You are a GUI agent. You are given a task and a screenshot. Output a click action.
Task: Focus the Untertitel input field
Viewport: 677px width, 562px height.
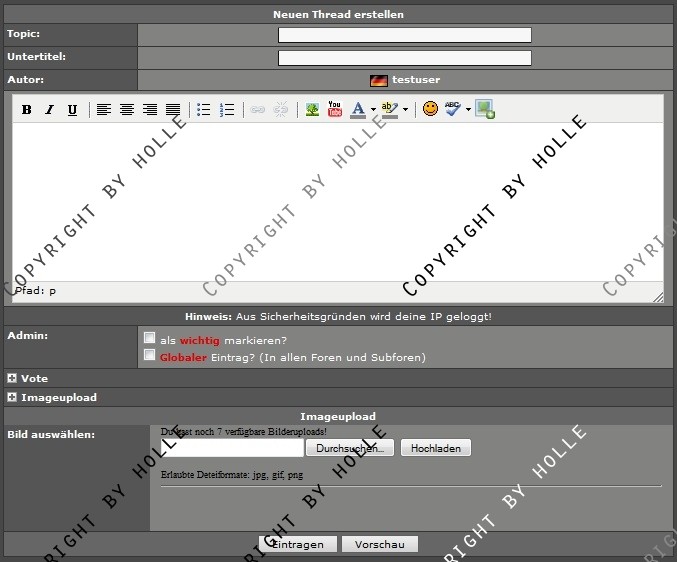click(405, 58)
